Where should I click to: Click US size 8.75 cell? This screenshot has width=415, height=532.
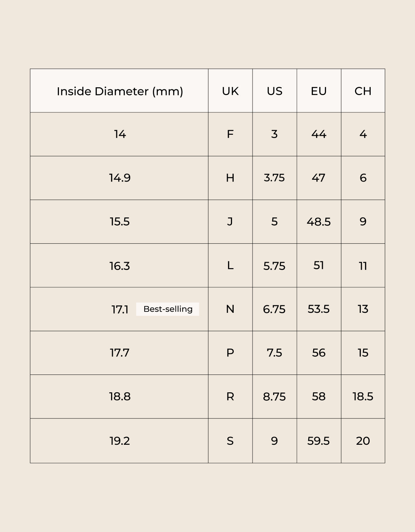point(274,397)
